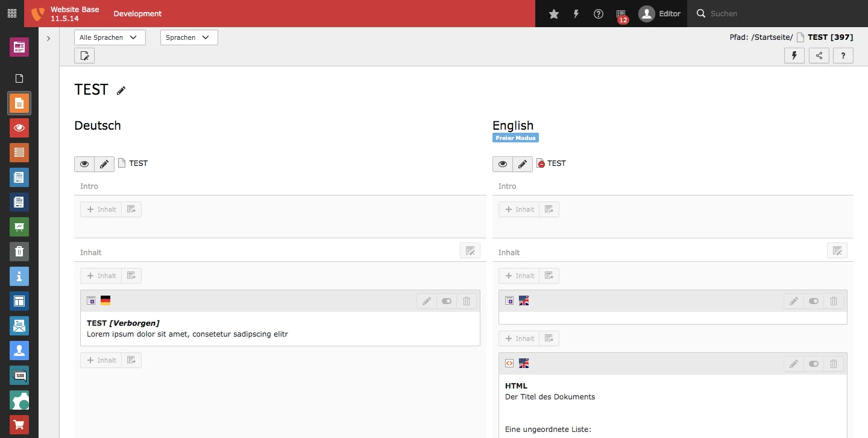This screenshot has height=438, width=868.
Task: Open the help question mark in top bar
Action: click(599, 14)
